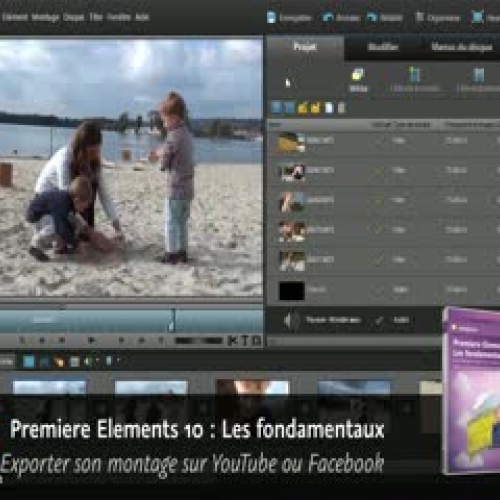Open the dropdown arrow next to the speaker icon

98,361
